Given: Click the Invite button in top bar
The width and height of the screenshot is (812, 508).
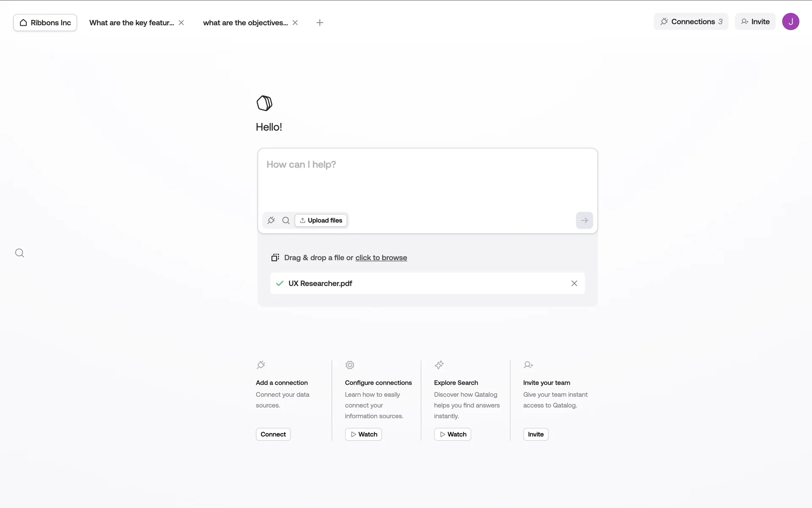Looking at the screenshot, I should coord(755,22).
